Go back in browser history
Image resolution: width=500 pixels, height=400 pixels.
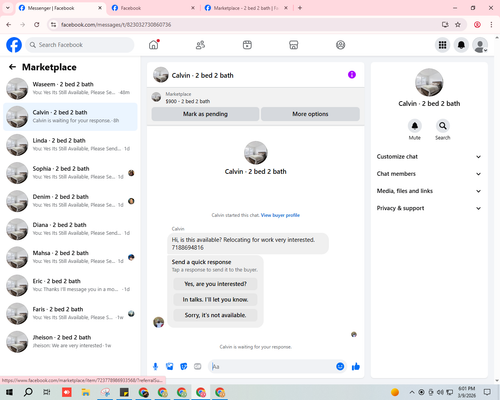click(x=9, y=24)
